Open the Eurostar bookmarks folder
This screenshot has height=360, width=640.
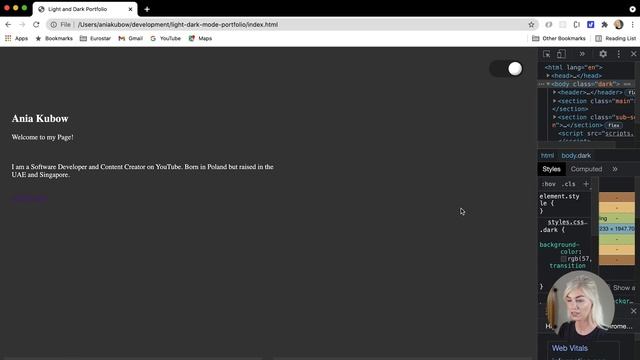click(x=95, y=38)
